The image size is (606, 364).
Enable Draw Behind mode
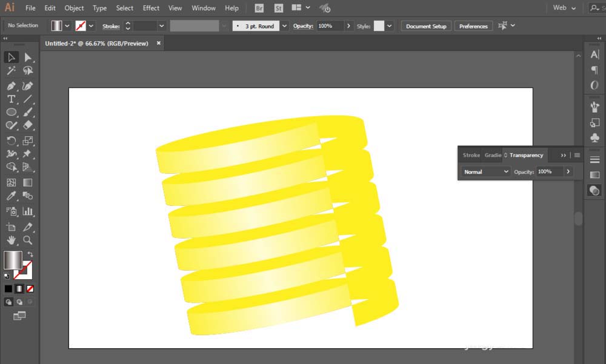(19, 302)
